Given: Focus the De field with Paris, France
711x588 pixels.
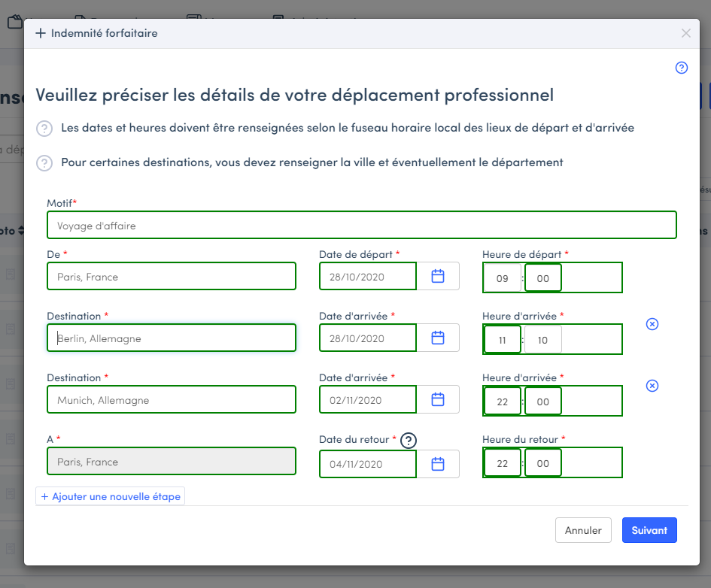Looking at the screenshot, I should (x=172, y=276).
